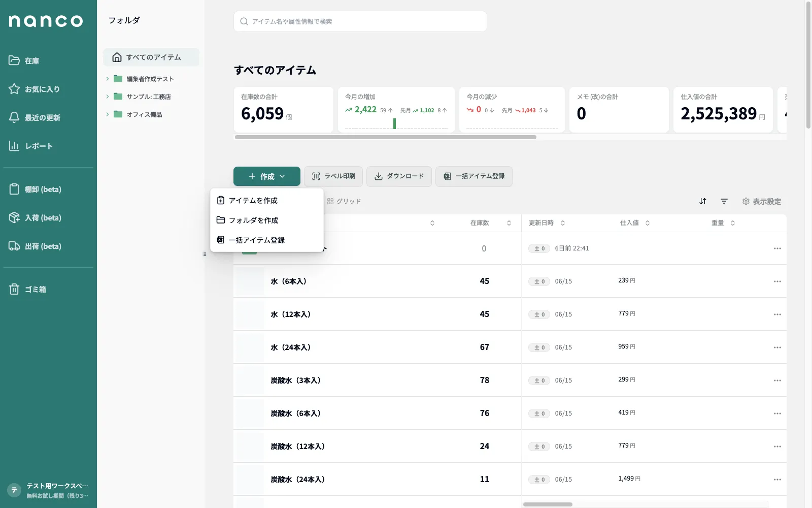Click ±0 stock adjust for 水（6本入）
This screenshot has height=508, width=812.
tap(539, 281)
